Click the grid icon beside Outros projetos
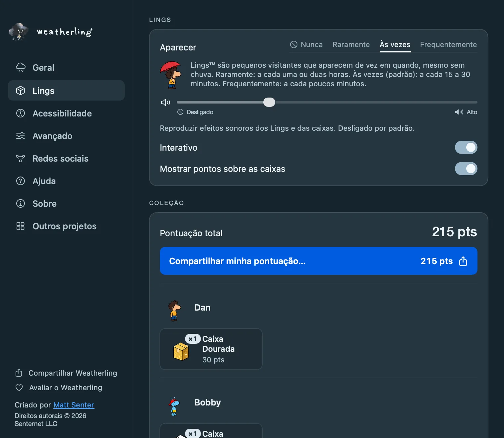 point(21,226)
